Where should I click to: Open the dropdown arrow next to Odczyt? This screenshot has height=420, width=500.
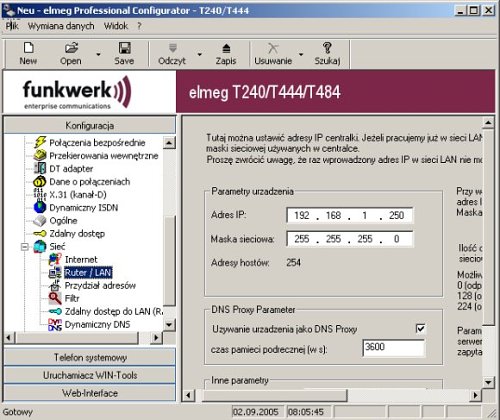(x=200, y=54)
